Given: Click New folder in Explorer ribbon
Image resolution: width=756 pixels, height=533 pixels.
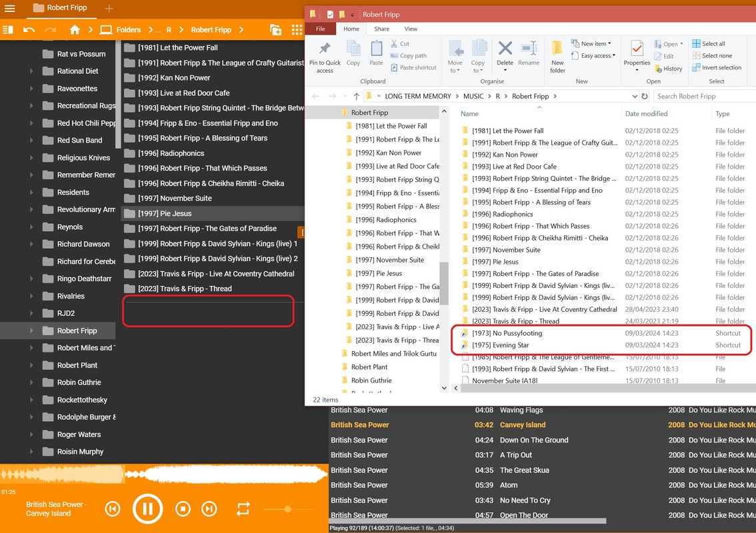Looking at the screenshot, I should pyautogui.click(x=557, y=58).
